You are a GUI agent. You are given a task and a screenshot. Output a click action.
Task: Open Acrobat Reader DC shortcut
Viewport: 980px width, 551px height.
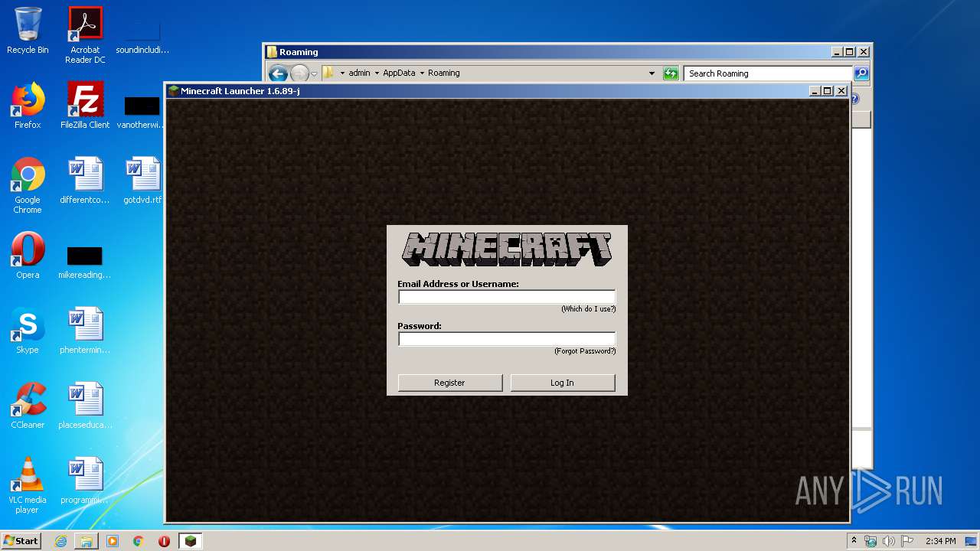(x=85, y=34)
